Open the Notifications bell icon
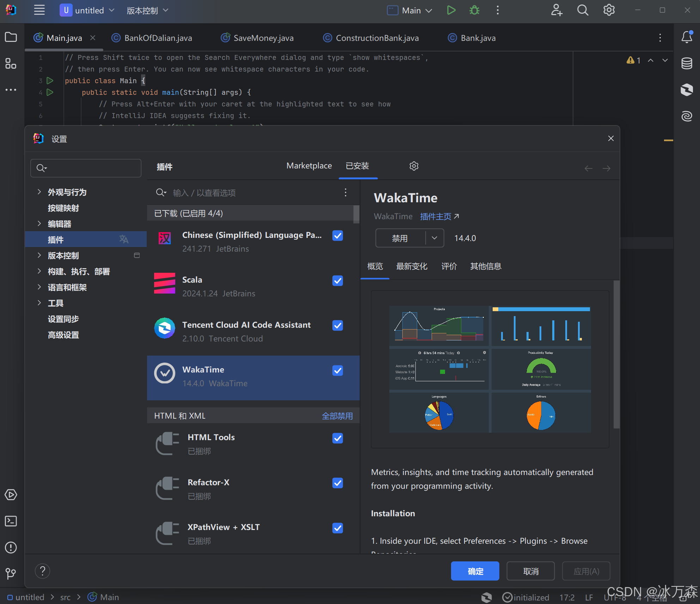The height and width of the screenshot is (604, 700). pos(687,37)
